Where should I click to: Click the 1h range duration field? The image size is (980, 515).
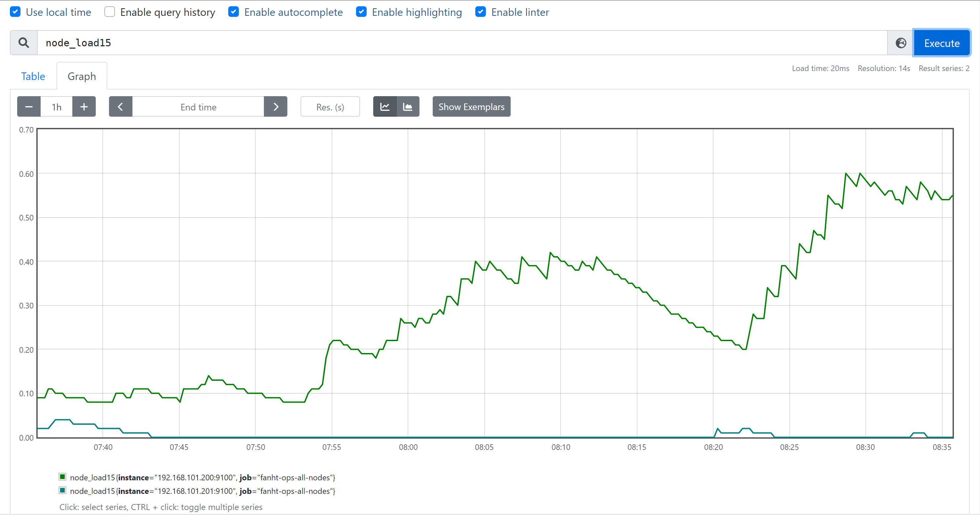tap(57, 106)
